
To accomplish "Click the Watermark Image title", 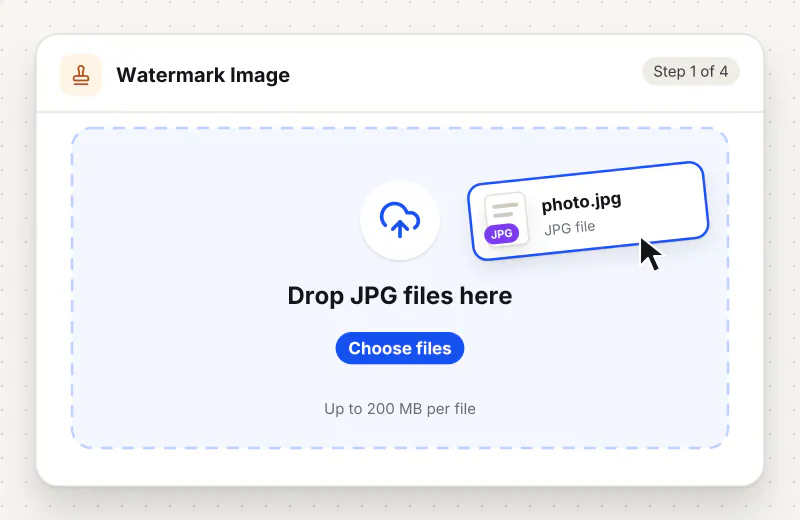I will pyautogui.click(x=203, y=75).
